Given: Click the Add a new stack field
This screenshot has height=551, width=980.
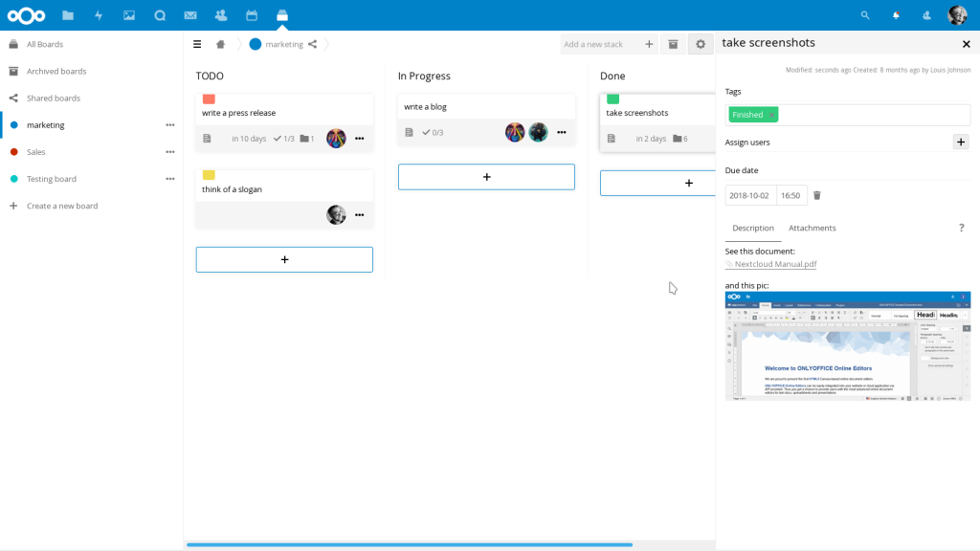Looking at the screenshot, I should (601, 44).
